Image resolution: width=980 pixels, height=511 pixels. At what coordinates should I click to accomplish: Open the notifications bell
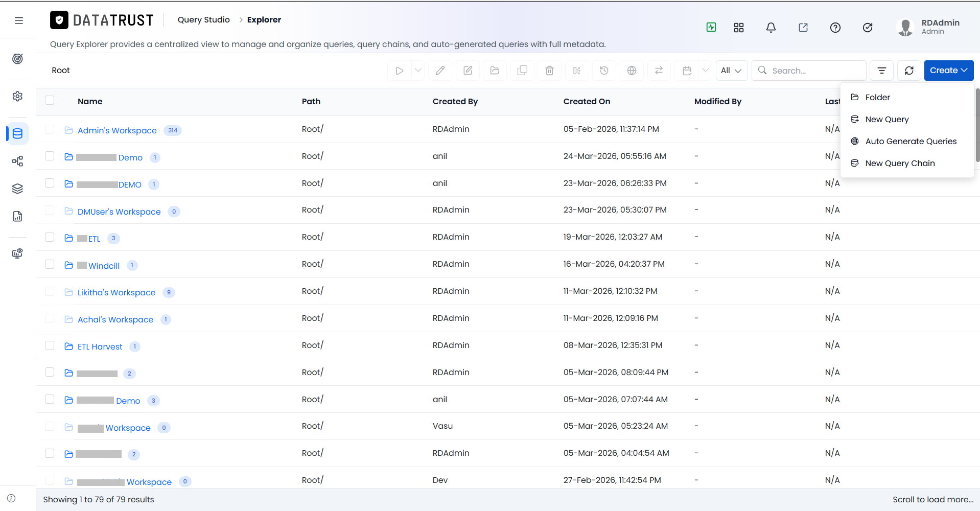tap(771, 28)
